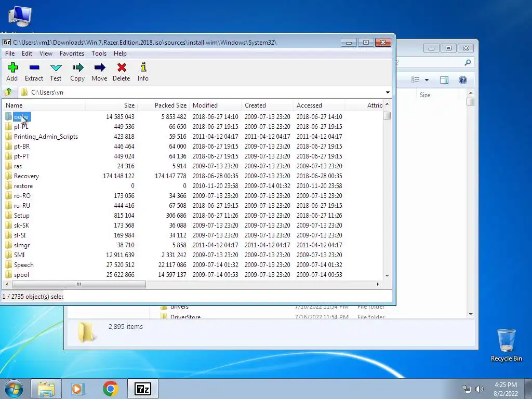Select the sl-SI folder icon

8,235
